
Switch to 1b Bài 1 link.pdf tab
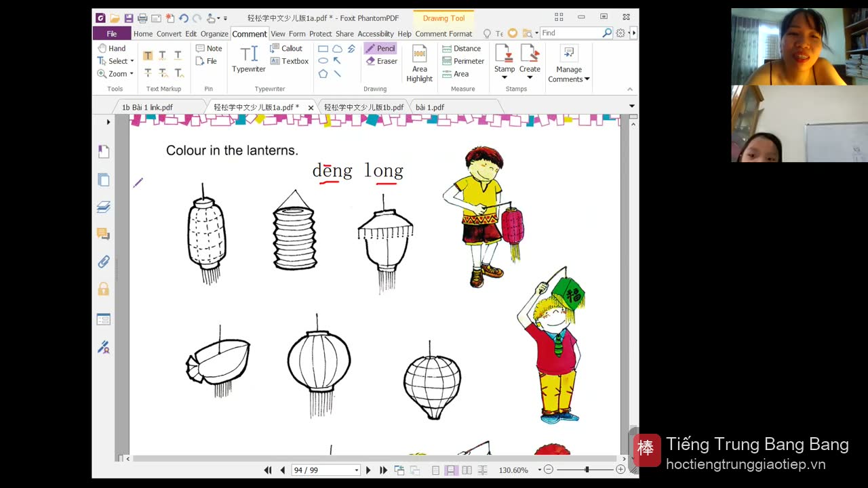point(147,107)
